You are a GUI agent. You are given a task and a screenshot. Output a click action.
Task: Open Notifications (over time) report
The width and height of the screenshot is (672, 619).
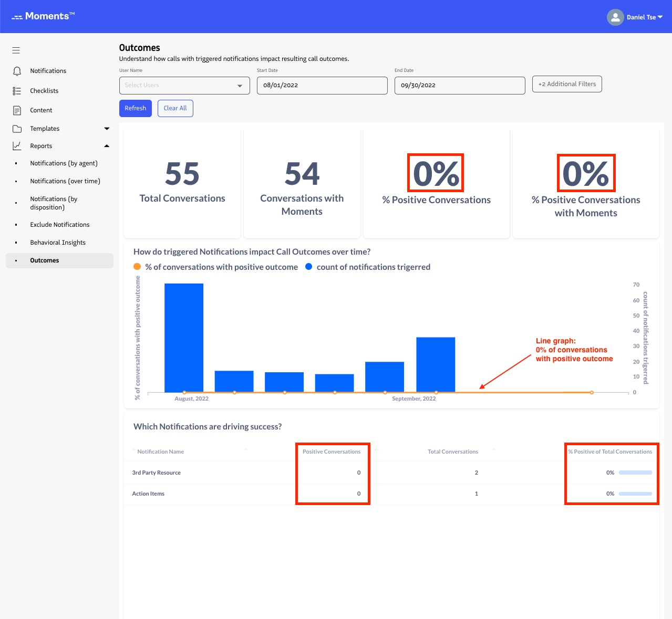[x=65, y=181]
